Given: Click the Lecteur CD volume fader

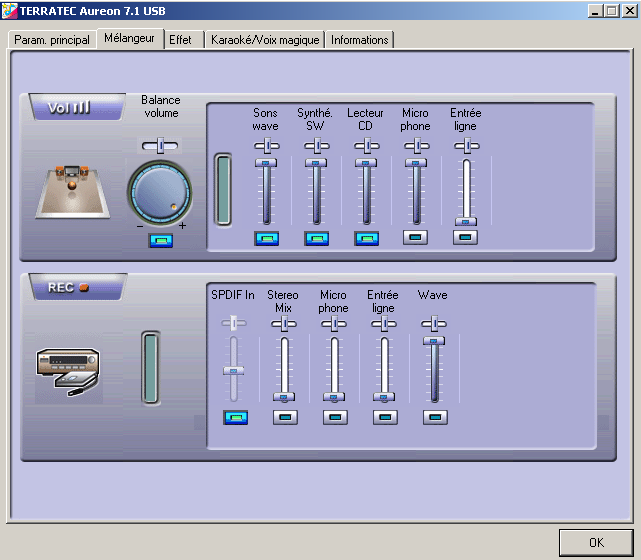Looking at the screenshot, I should [366, 192].
